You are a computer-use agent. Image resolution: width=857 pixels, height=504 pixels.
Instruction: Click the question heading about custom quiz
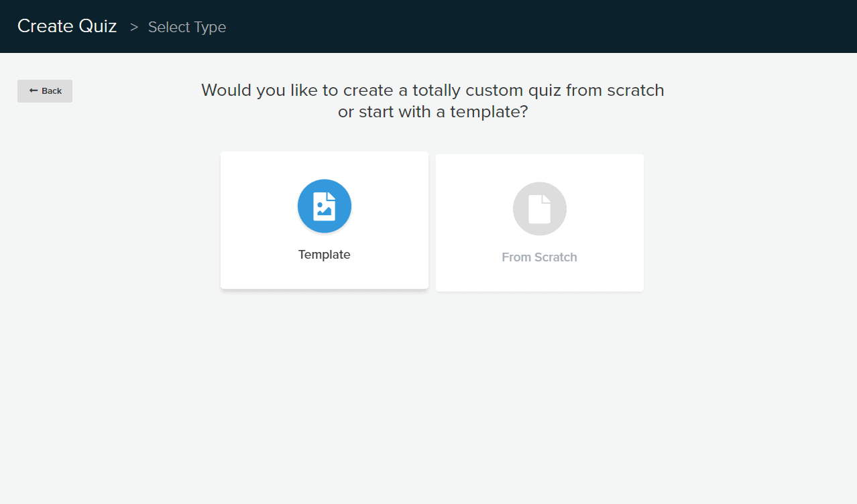pyautogui.click(x=433, y=101)
